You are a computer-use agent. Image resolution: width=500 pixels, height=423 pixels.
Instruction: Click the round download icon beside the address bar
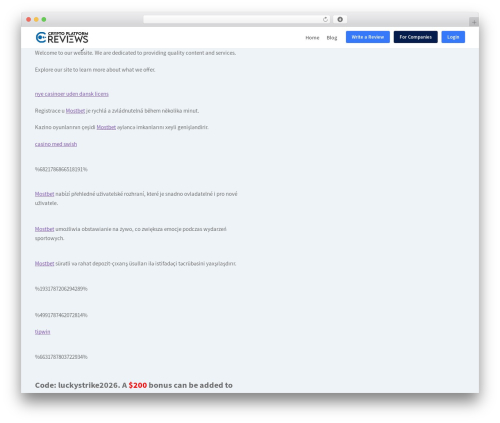(340, 19)
